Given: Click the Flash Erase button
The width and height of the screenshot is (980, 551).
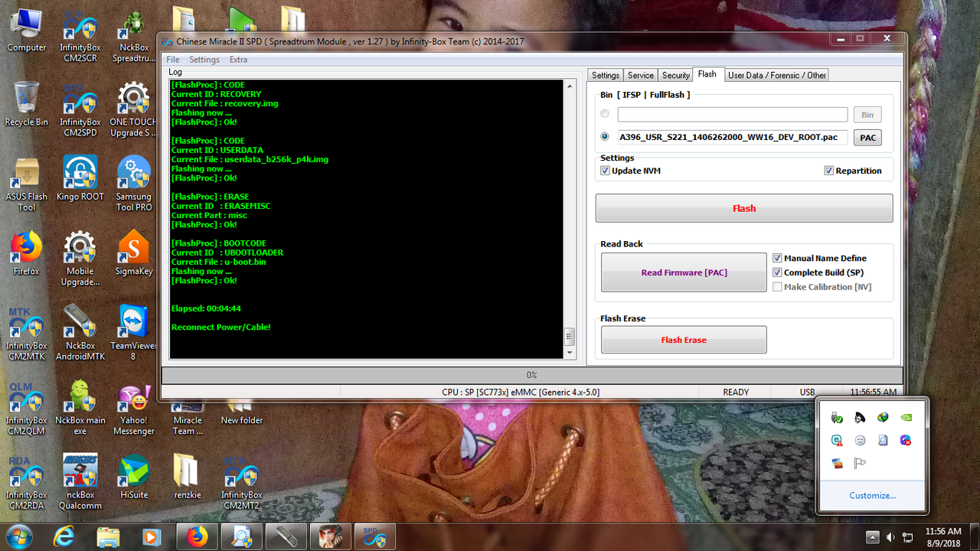Looking at the screenshot, I should 683,339.
